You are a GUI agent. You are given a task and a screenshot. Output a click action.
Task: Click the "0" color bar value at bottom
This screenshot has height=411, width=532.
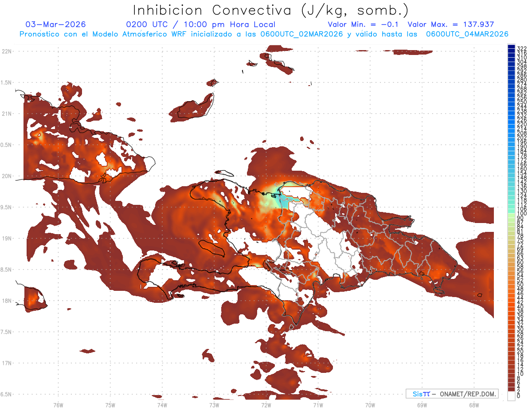pyautogui.click(x=518, y=396)
